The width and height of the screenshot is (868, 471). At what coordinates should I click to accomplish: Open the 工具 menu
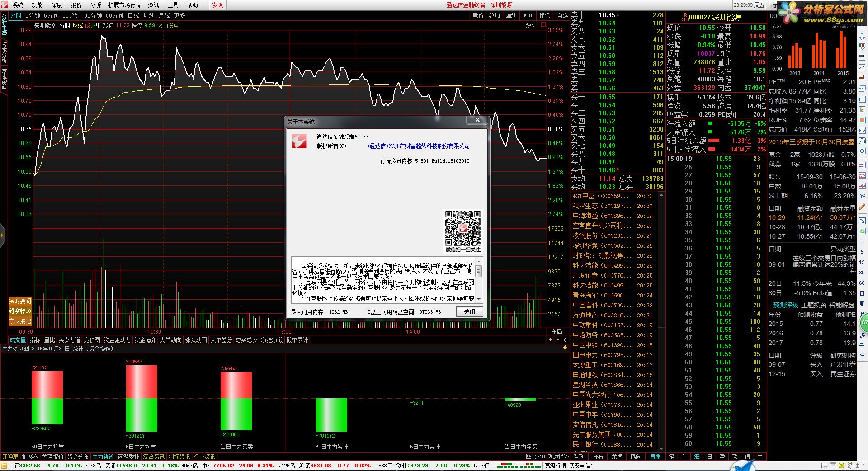point(173,5)
